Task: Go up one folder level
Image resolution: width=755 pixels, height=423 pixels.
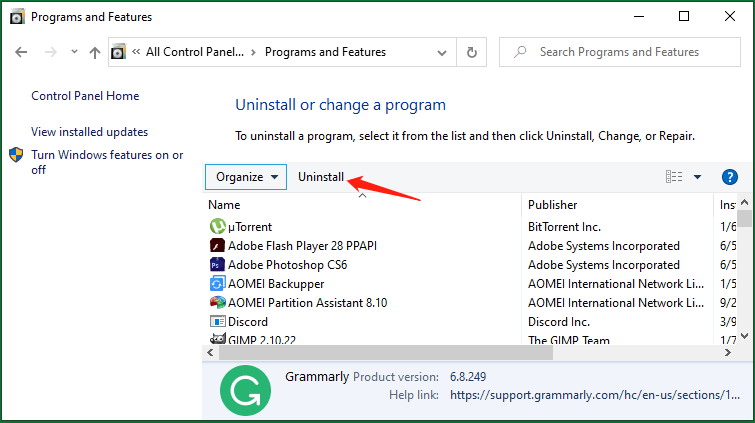Action: 94,52
